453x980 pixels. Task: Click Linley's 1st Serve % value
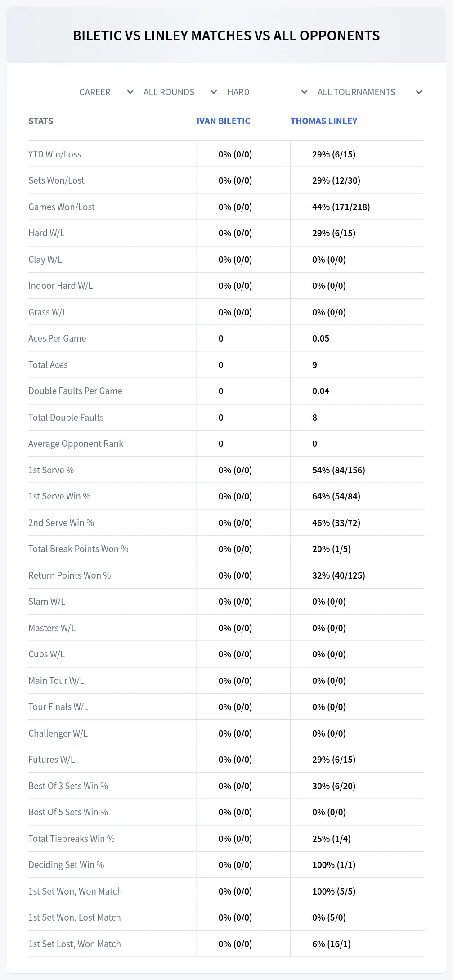pyautogui.click(x=339, y=470)
